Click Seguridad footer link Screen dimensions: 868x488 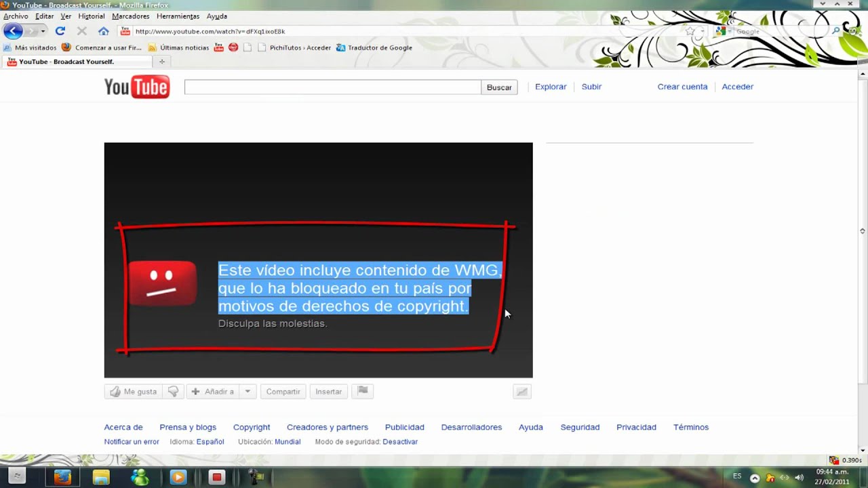tap(580, 428)
